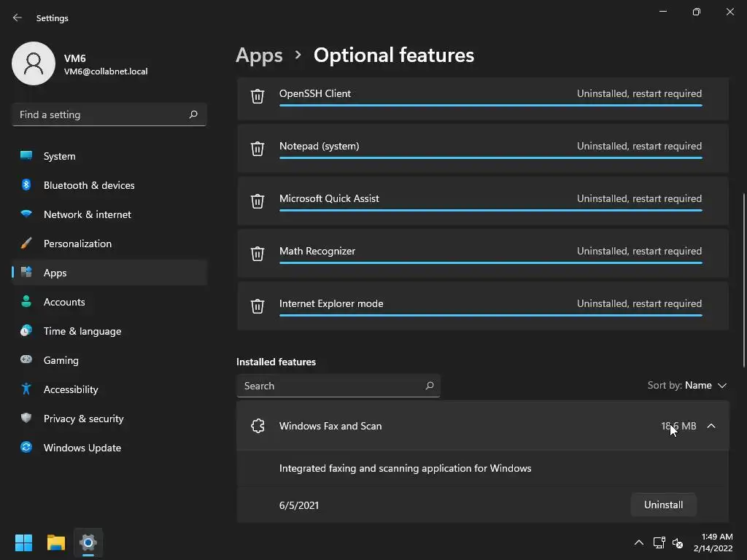Screen dimensions: 747x560
Task: Click the installed features Search box
Action: point(332,386)
